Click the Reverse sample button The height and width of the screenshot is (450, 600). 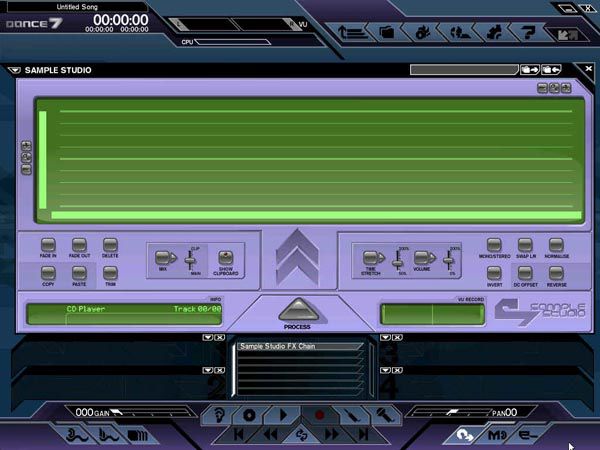[x=557, y=273]
